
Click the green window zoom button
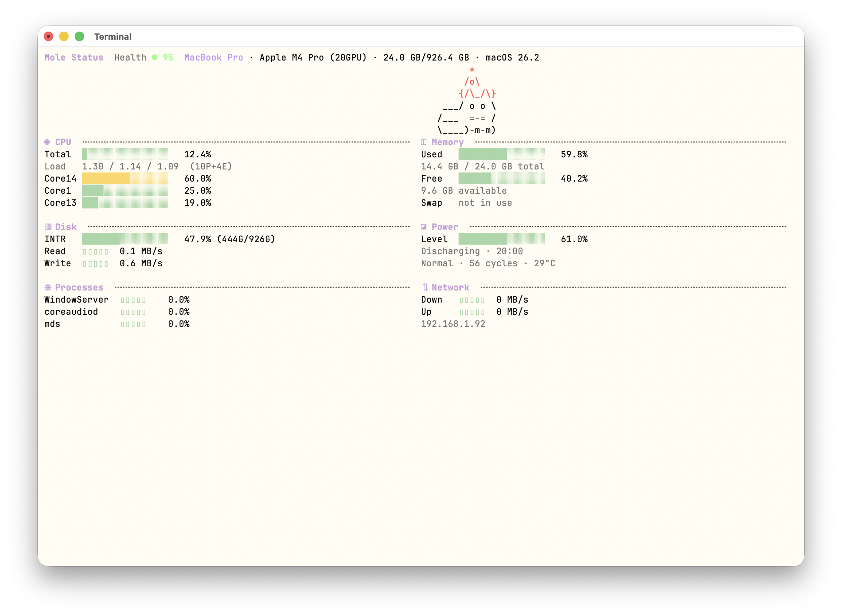(x=79, y=37)
